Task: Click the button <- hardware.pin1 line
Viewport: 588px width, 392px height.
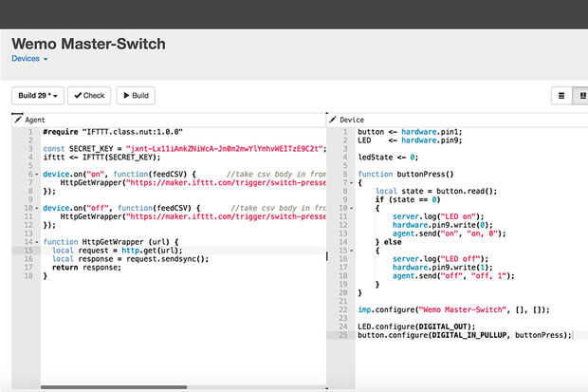Action: click(410, 132)
